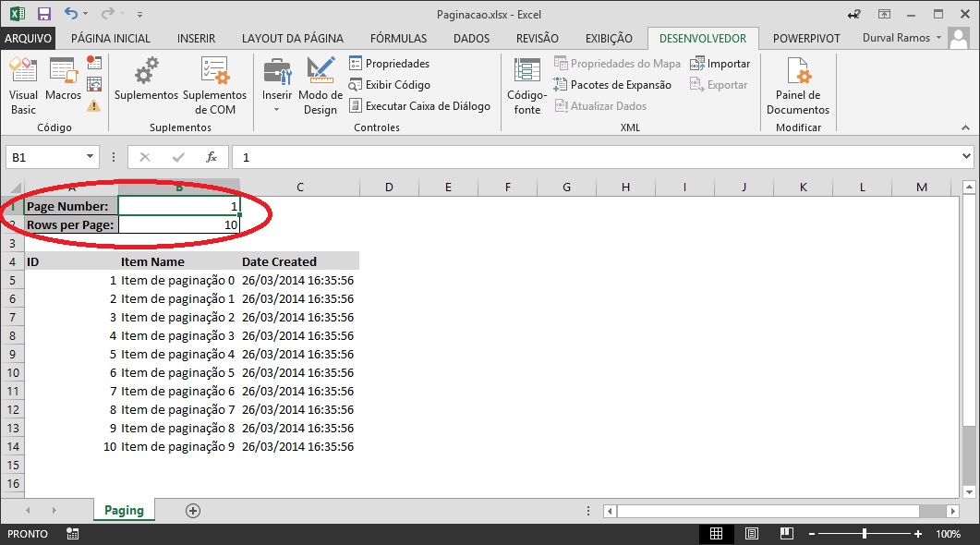
Task: Click the Save icon in quick access
Action: [43, 14]
